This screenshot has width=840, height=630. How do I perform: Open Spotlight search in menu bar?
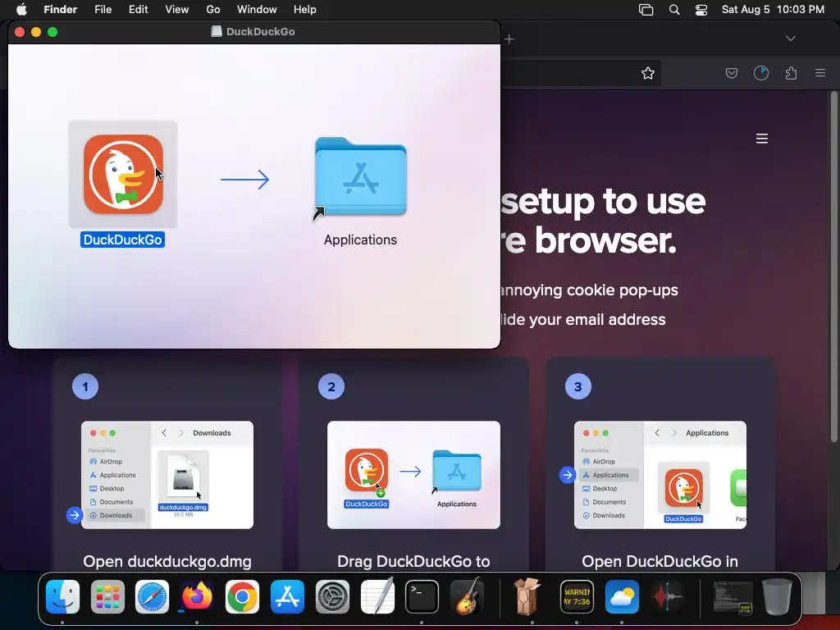[x=674, y=10]
